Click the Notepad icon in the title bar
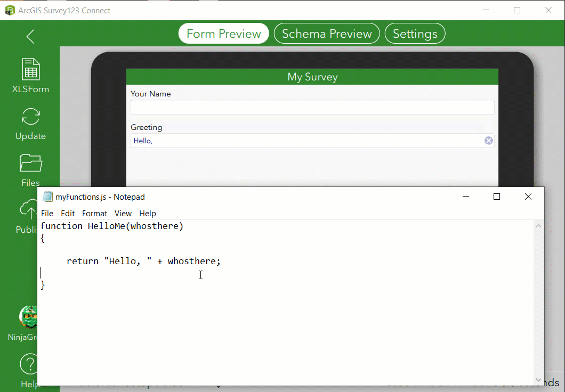The height and width of the screenshot is (392, 565). pyautogui.click(x=48, y=197)
